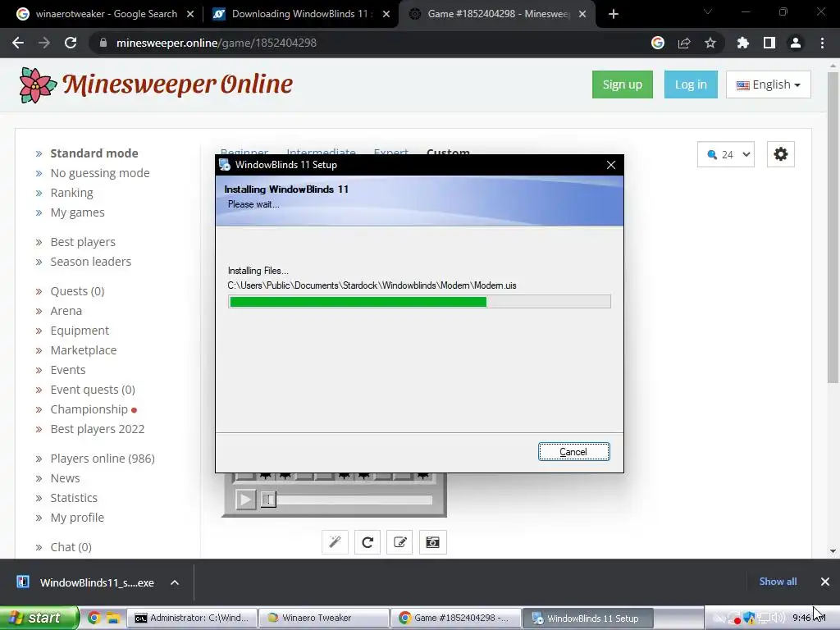Click the green Sign up button
Viewport: 840px width, 630px height.
point(623,84)
